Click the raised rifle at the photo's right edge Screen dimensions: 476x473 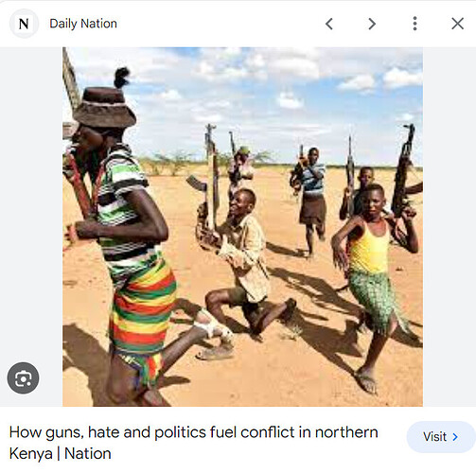[403, 170]
